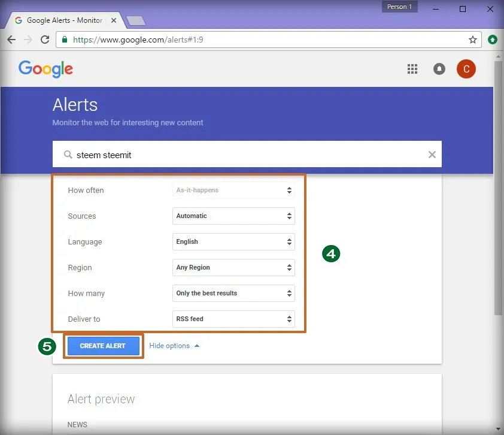Clear the alert search query X
504x435 pixels.
(432, 155)
